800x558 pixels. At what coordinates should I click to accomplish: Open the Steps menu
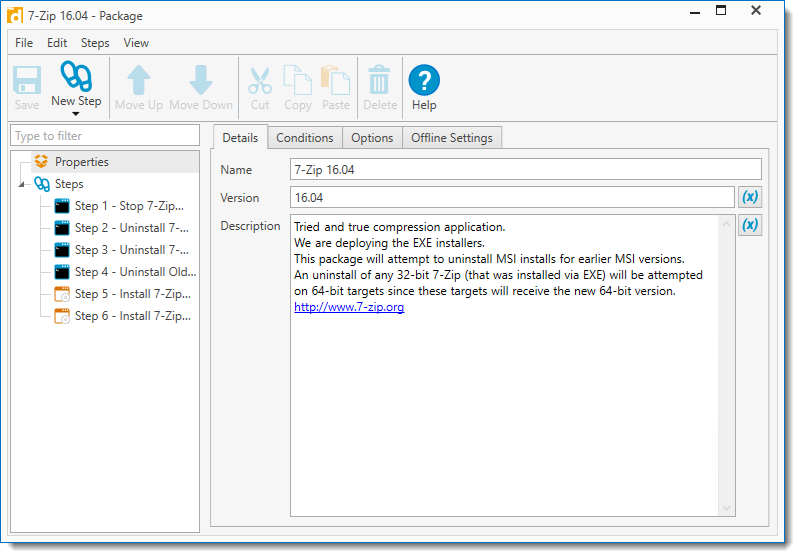(x=95, y=43)
